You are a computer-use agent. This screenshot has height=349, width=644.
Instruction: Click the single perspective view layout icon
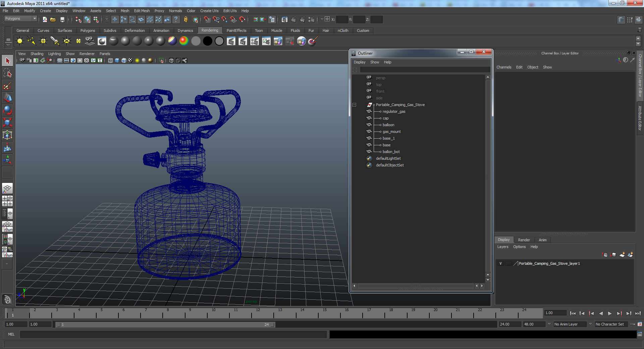pyautogui.click(x=7, y=188)
